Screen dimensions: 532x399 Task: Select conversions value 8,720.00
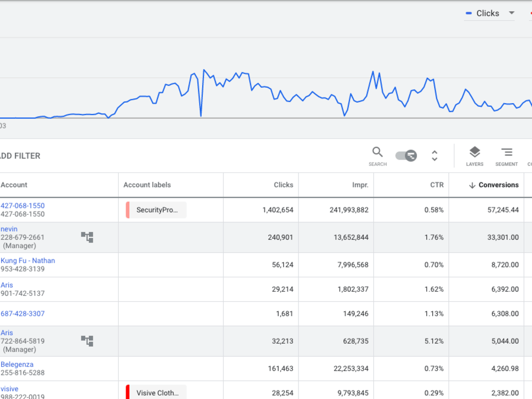tap(505, 265)
